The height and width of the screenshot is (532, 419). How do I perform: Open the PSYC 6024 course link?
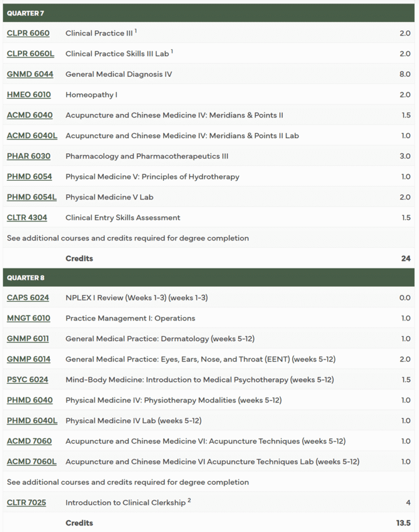click(x=28, y=380)
